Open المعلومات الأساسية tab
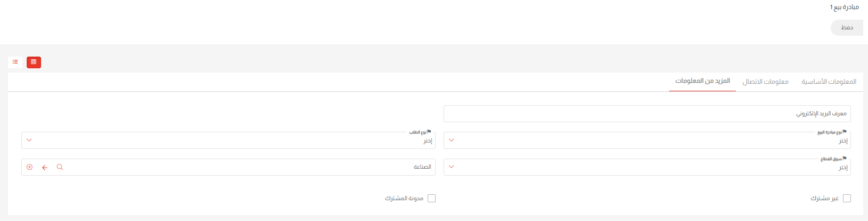Image resolution: width=868 pixels, height=221 pixels. (829, 82)
